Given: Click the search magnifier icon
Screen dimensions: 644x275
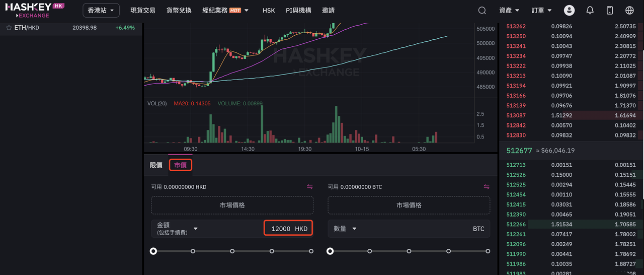Looking at the screenshot, I should [482, 11].
